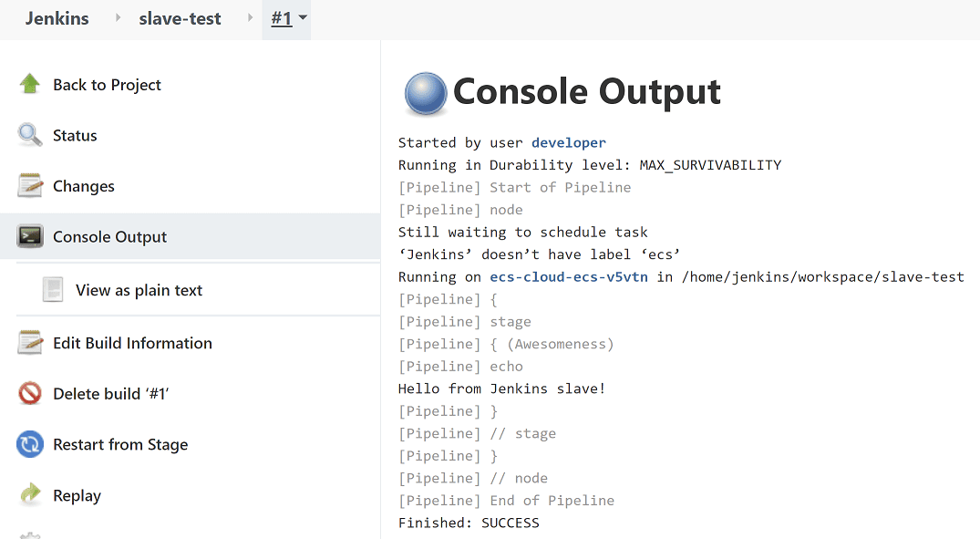Click the red Delete build prohibition icon
980x539 pixels.
click(30, 394)
